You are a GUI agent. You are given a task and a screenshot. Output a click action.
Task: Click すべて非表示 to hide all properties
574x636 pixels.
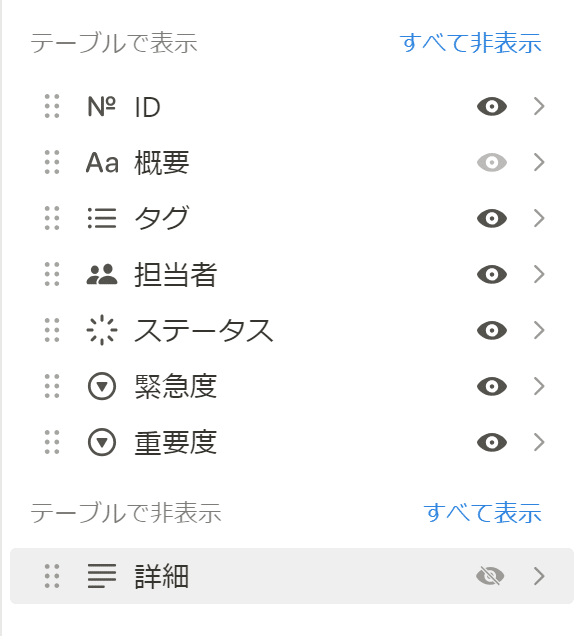pyautogui.click(x=471, y=43)
